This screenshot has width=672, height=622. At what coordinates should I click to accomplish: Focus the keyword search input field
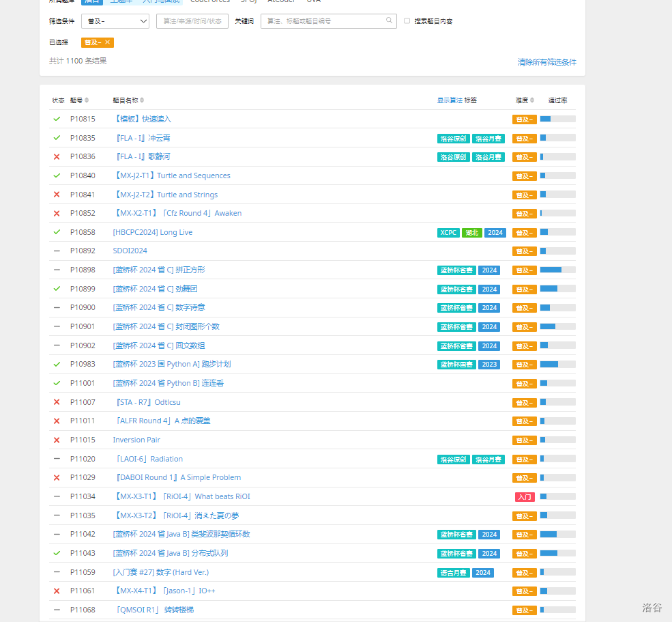coord(325,21)
